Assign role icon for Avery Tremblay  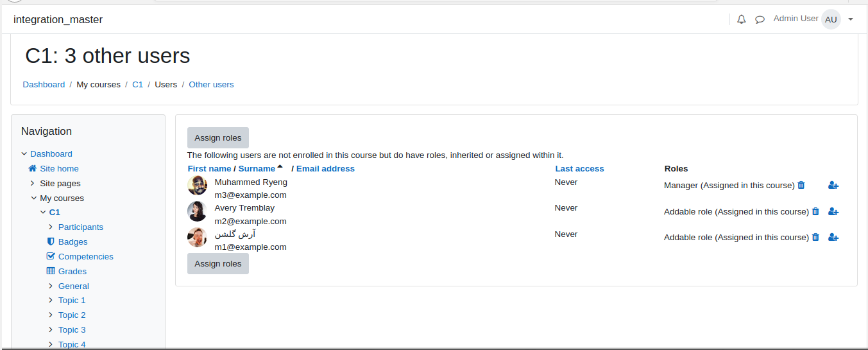click(x=833, y=211)
